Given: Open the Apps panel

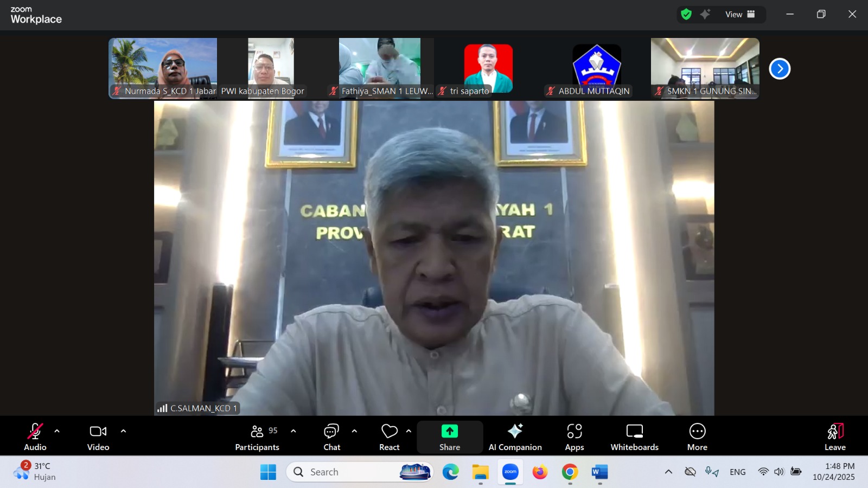Looking at the screenshot, I should tap(574, 437).
